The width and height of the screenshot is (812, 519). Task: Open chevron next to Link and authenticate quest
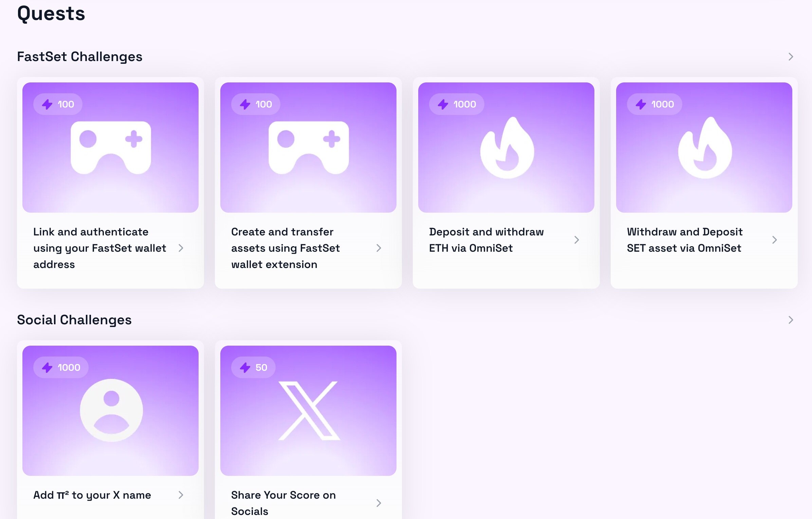(x=181, y=248)
